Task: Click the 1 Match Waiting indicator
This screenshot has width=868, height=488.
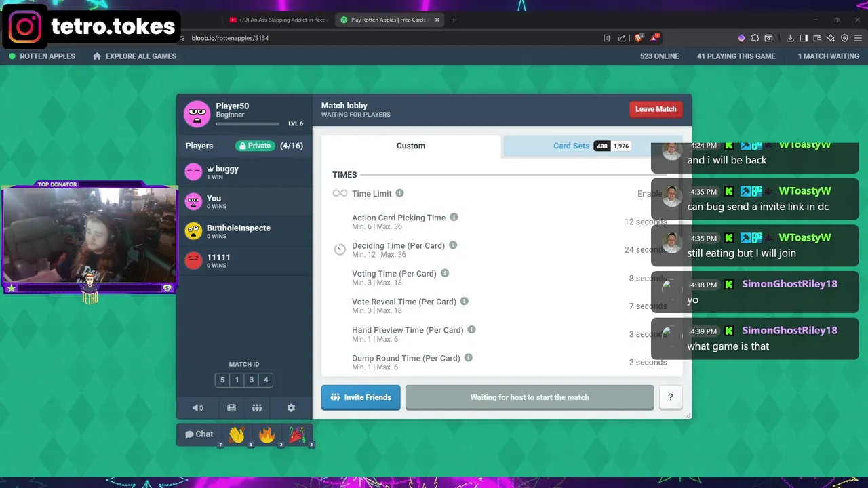Action: (x=828, y=56)
